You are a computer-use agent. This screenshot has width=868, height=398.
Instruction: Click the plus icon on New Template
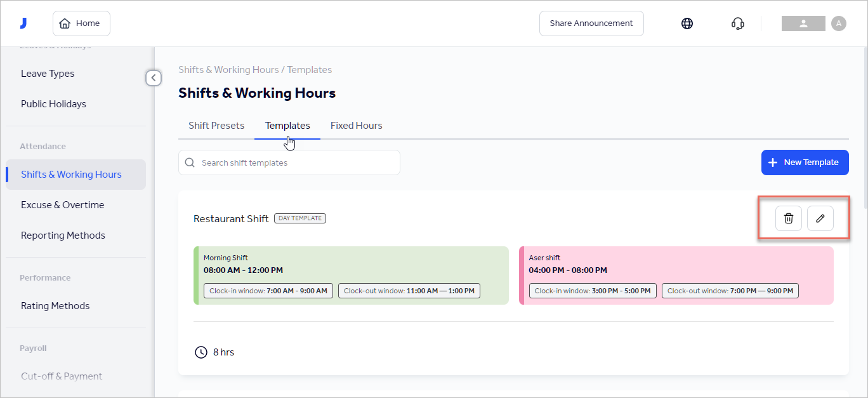773,162
